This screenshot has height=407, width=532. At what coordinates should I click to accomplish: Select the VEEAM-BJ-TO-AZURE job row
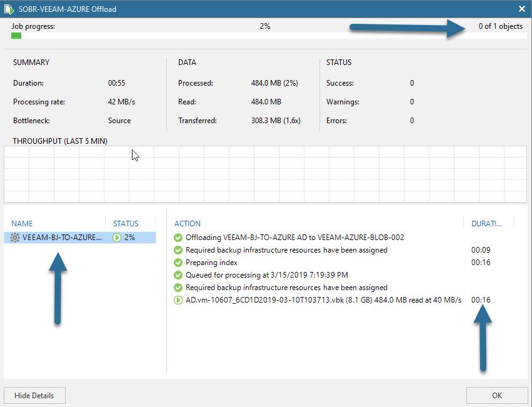(80, 238)
